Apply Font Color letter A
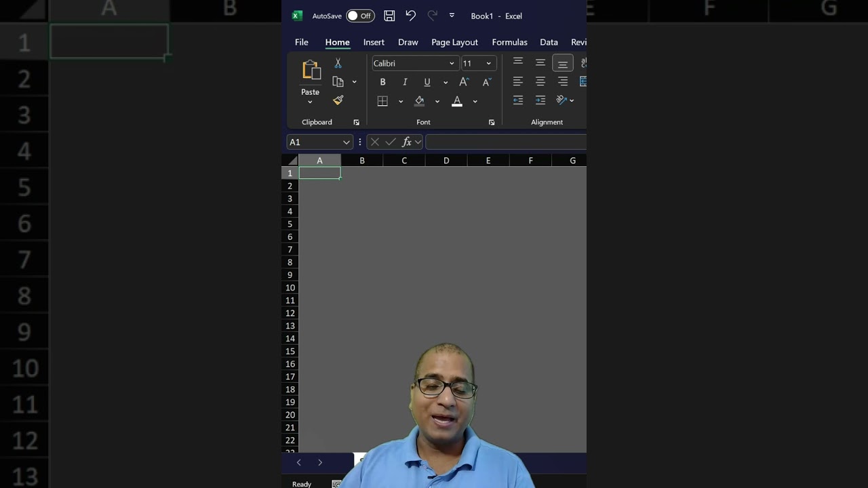 (x=457, y=101)
